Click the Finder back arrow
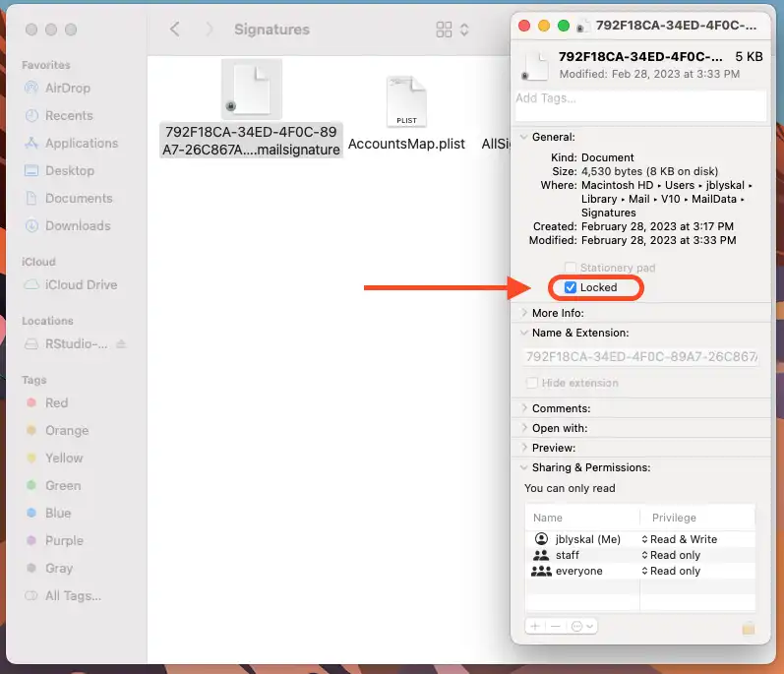This screenshot has width=784, height=674. (175, 30)
